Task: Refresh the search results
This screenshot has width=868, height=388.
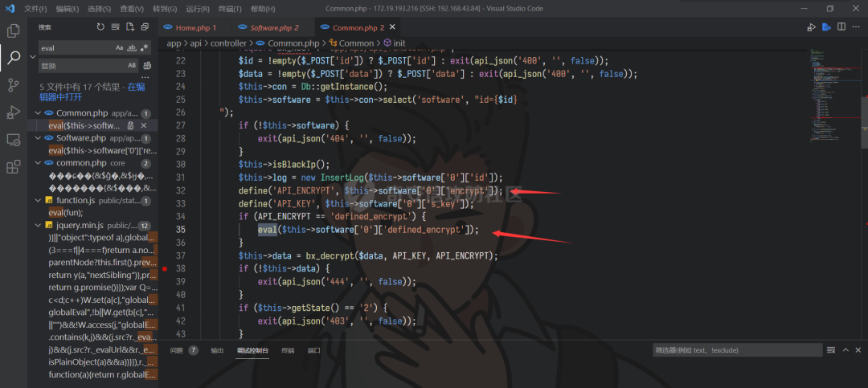Action: tap(100, 27)
